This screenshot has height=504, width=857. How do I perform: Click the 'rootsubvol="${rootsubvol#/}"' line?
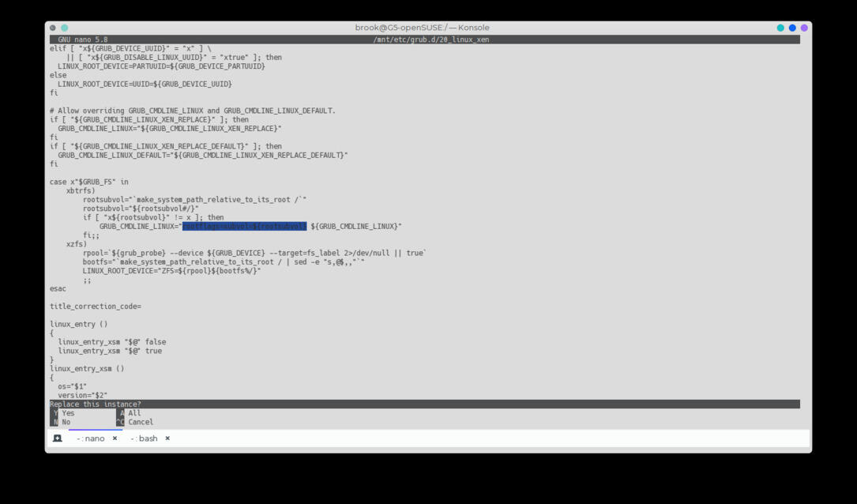click(141, 209)
